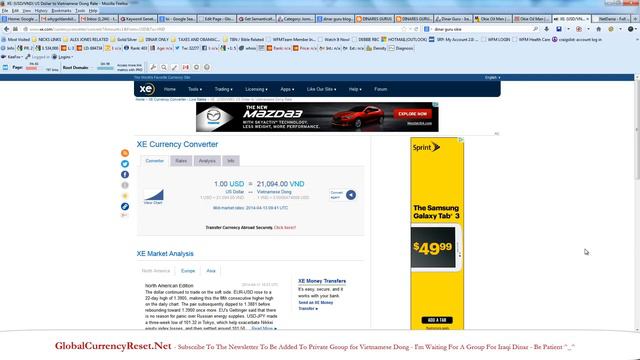Click the Home link in XE navigation

[x=170, y=89]
